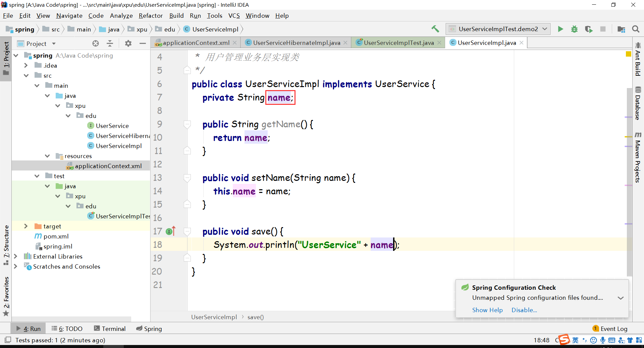The height and width of the screenshot is (348, 644).
Task: Expand the .idea folder
Action: click(26, 65)
